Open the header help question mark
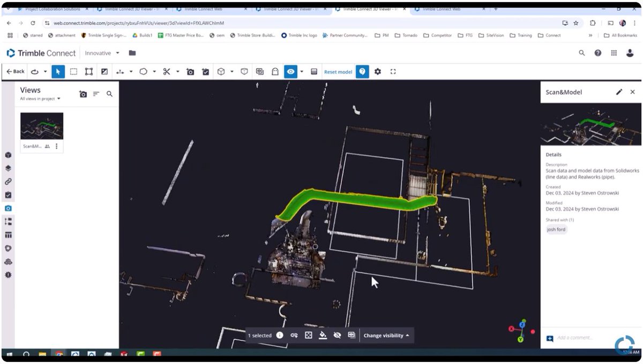This screenshot has height=364, width=643. click(598, 53)
